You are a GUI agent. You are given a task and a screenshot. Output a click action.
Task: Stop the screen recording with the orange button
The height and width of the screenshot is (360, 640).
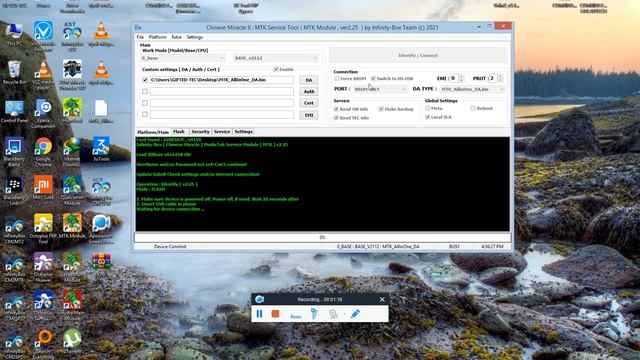click(x=276, y=313)
